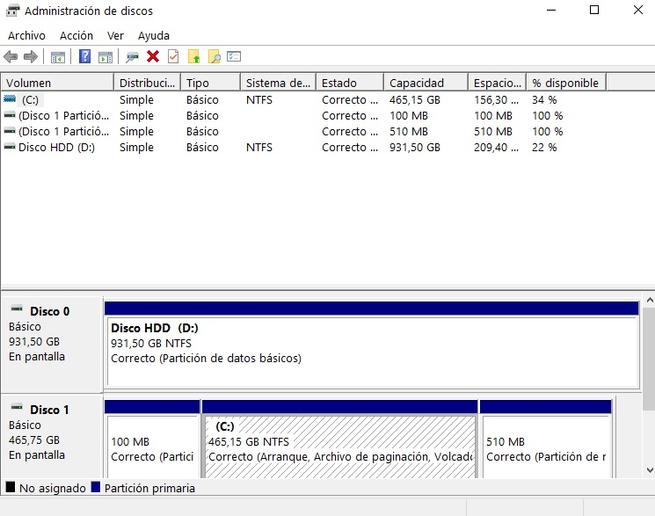
Task: Open the Ver menu
Action: click(115, 36)
